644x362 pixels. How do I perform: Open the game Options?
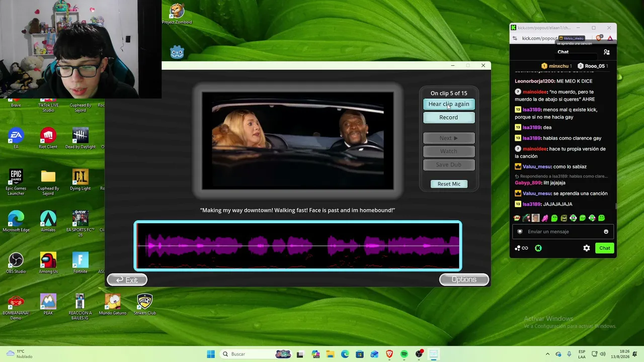(x=464, y=280)
